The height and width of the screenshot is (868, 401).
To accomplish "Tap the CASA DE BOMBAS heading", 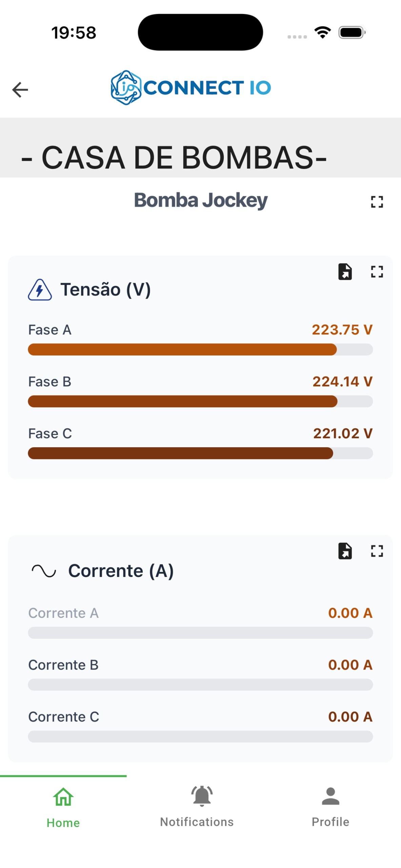I will pyautogui.click(x=174, y=158).
